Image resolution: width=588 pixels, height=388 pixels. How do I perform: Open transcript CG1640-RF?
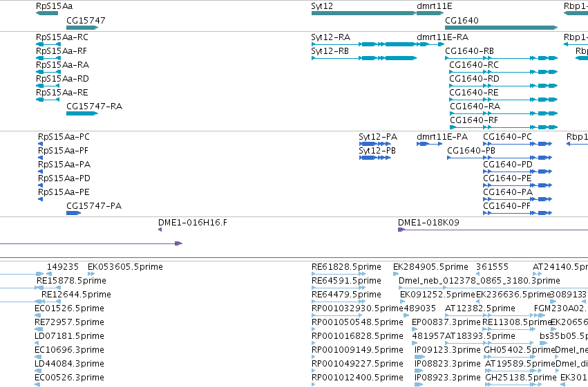[473, 120]
